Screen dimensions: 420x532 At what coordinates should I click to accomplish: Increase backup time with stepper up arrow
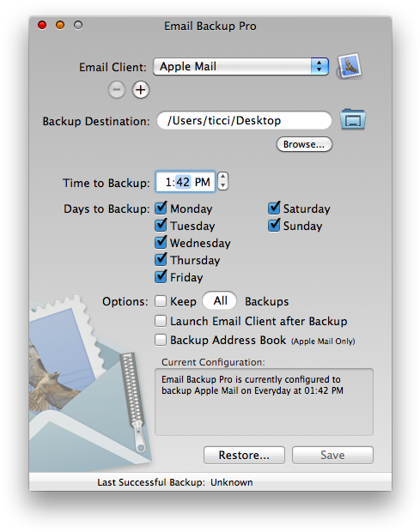[222, 177]
